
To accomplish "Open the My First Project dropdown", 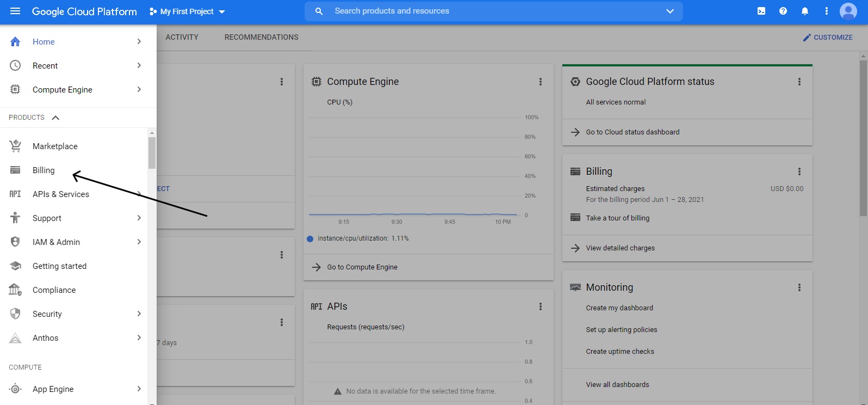I will (187, 11).
